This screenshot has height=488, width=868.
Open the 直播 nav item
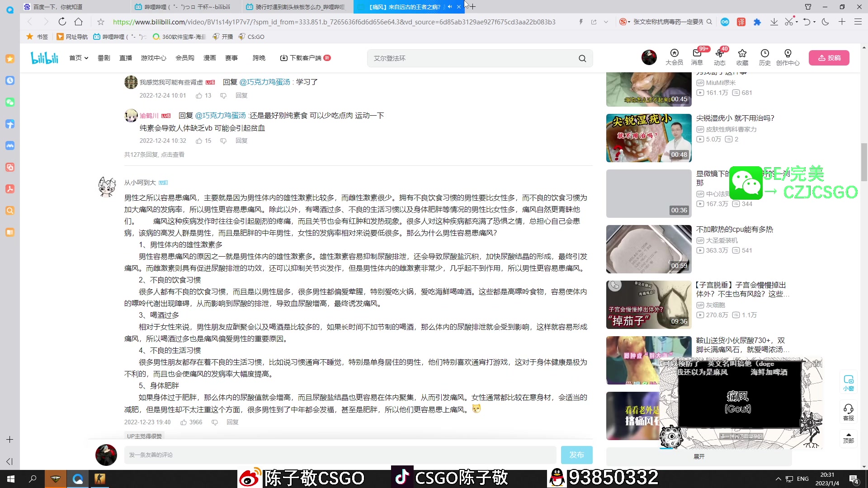pos(126,58)
